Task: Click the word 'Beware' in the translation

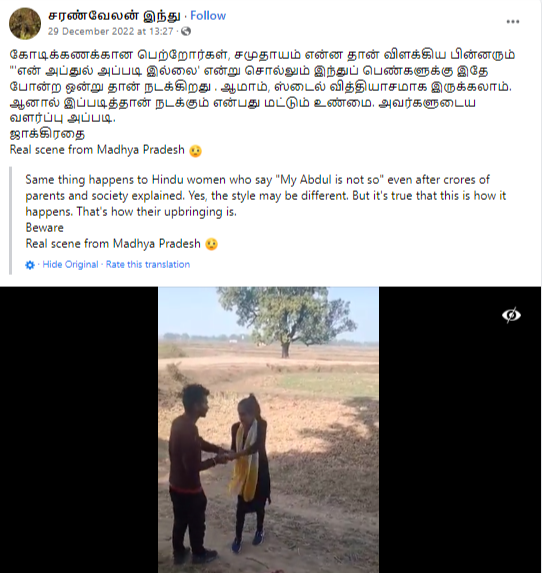Action: (x=45, y=228)
